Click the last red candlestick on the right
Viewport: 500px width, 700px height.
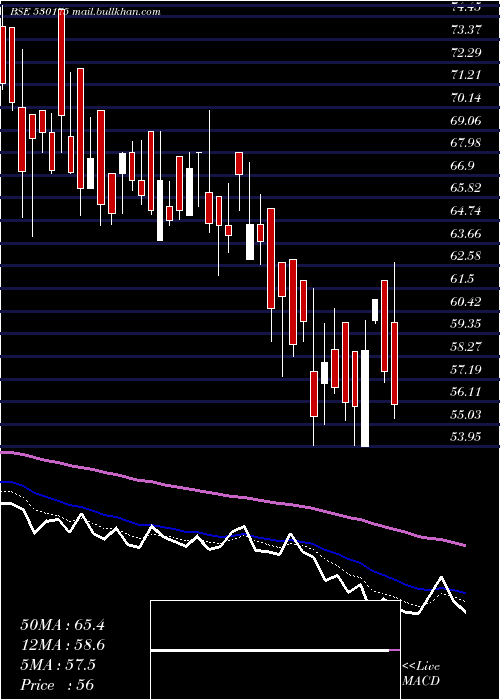tap(394, 363)
